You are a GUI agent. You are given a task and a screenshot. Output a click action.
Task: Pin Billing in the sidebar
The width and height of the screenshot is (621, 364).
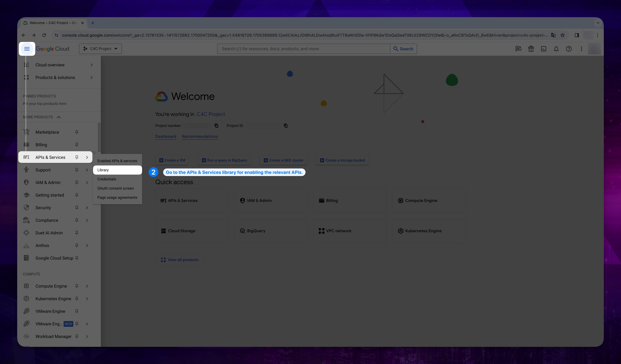point(77,145)
